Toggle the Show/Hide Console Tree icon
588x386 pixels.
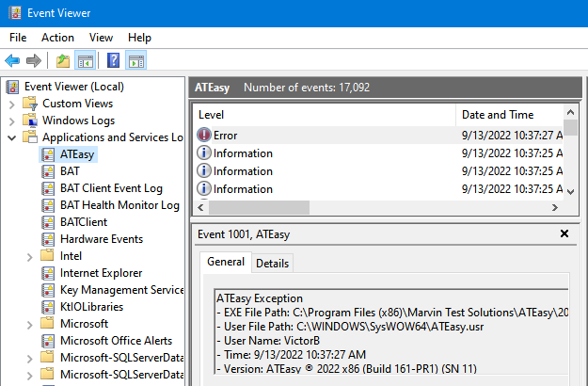[85, 60]
